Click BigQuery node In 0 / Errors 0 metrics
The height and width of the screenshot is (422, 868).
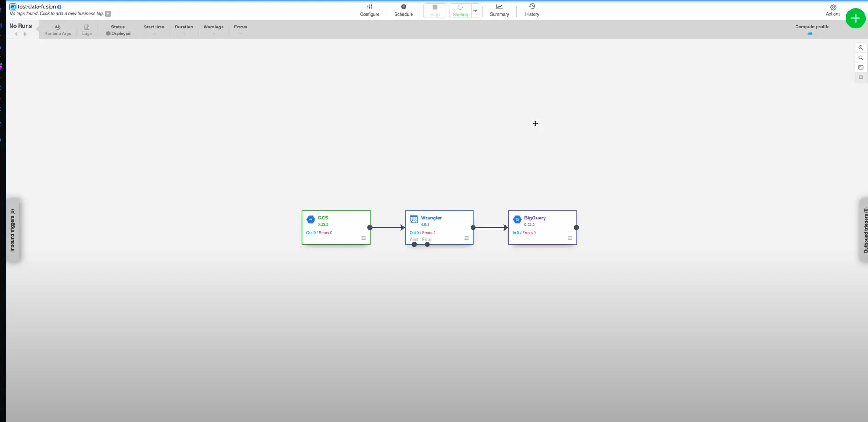point(524,233)
